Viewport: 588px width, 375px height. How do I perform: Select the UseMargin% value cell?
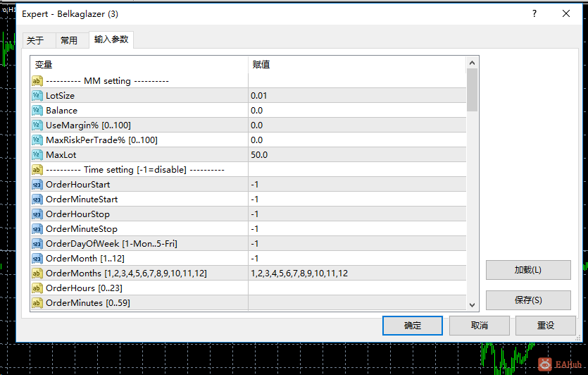pos(357,125)
